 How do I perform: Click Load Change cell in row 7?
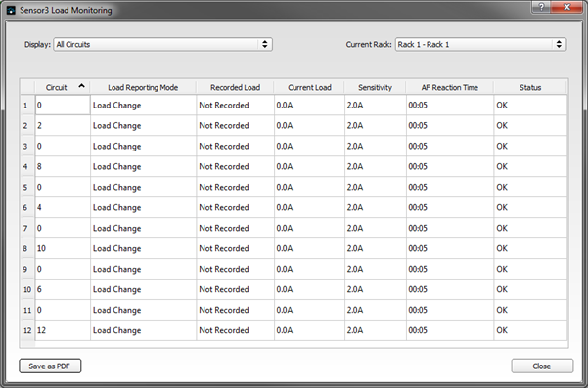coord(143,228)
